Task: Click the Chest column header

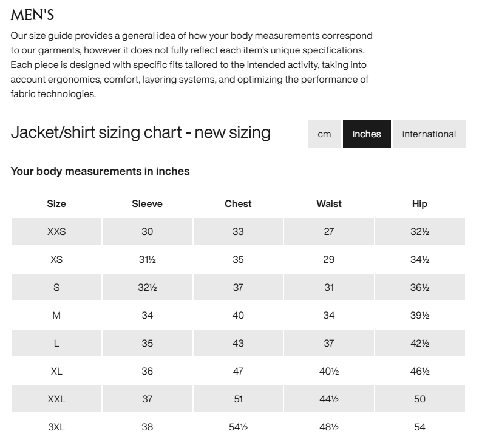Action: (x=238, y=203)
